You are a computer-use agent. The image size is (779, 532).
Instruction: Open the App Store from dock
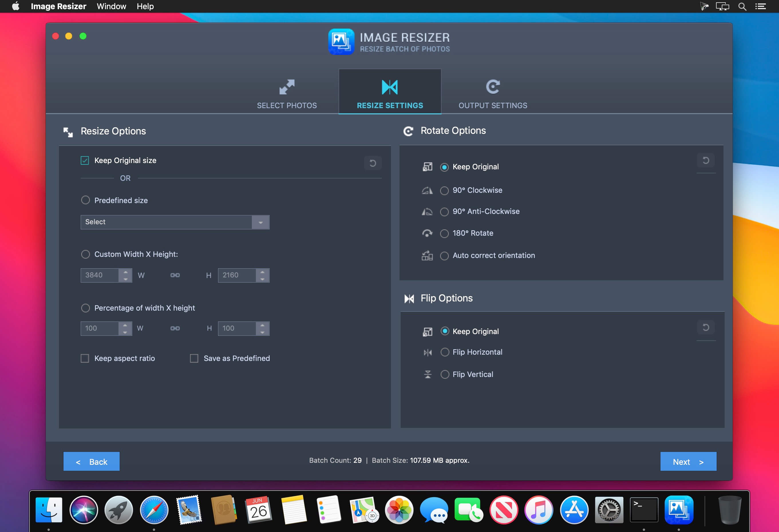574,510
